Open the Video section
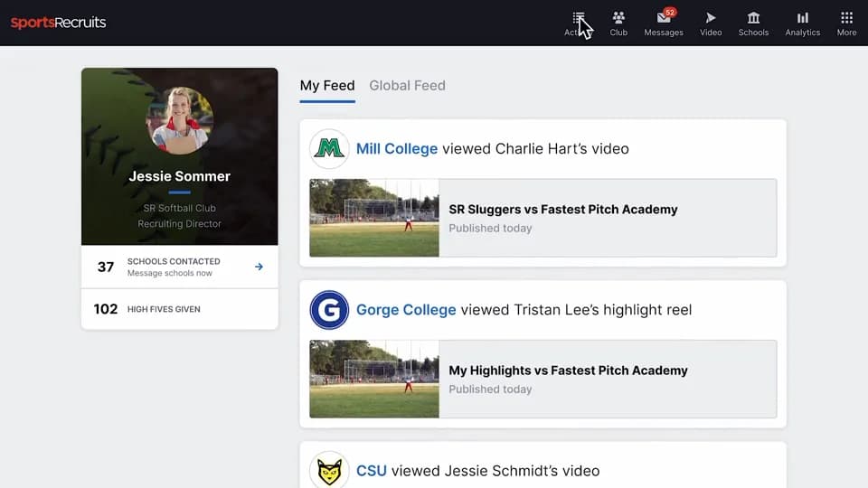The image size is (868, 488). 711,23
